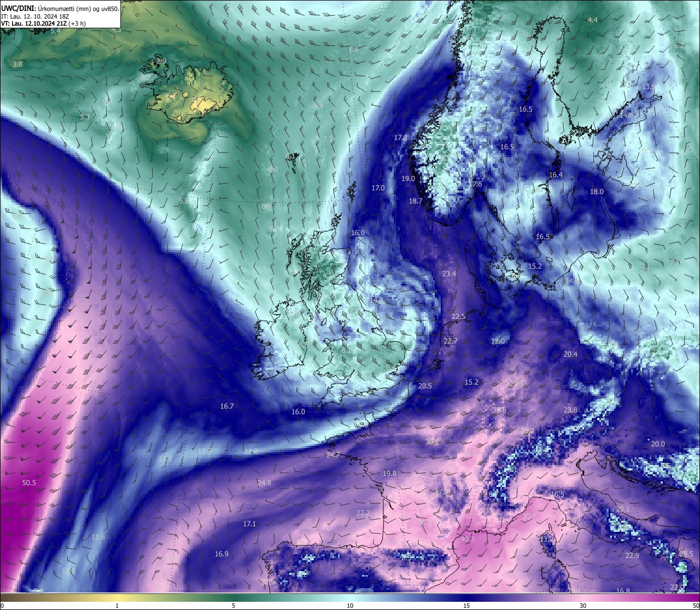Click the 11.6 value label
The width and height of the screenshot is (700, 610).
[98, 537]
